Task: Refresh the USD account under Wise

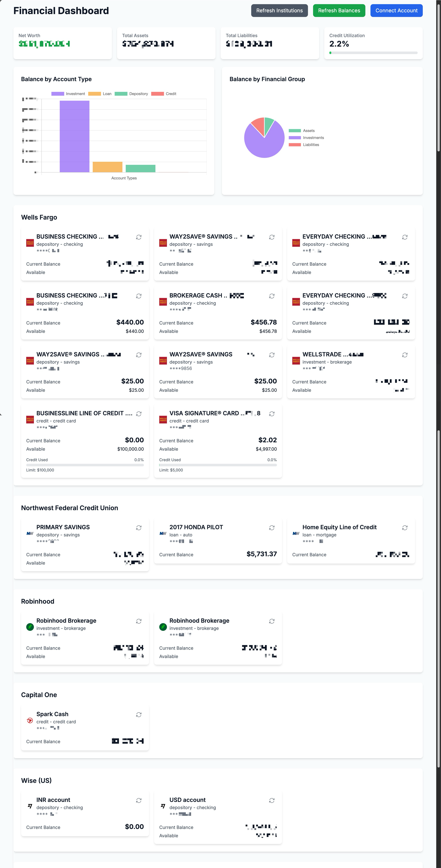Action: [271, 800]
